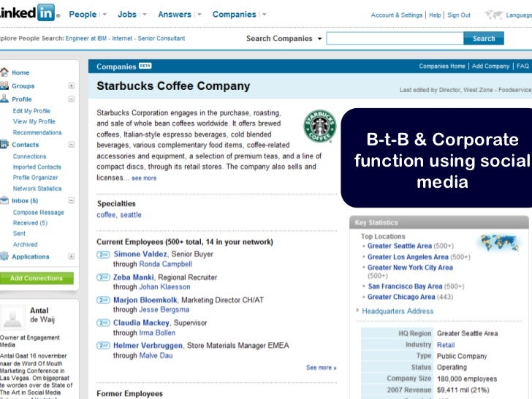
Task: Click the Home house icon in sidebar
Action: [4, 72]
